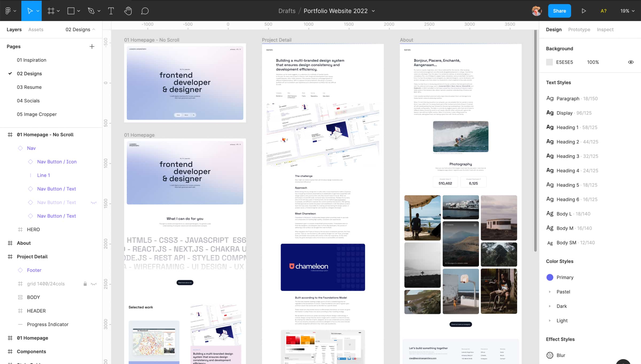Select the Comment tool
This screenshot has height=364, width=641.
click(x=145, y=11)
